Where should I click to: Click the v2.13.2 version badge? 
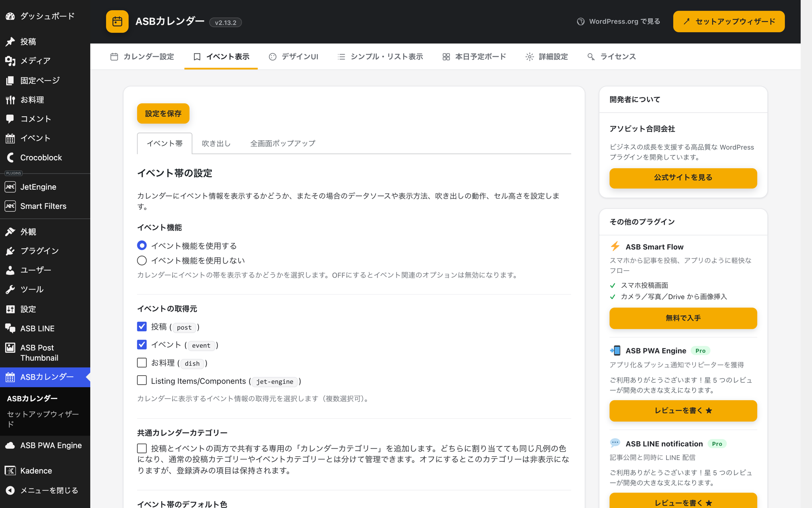[225, 22]
